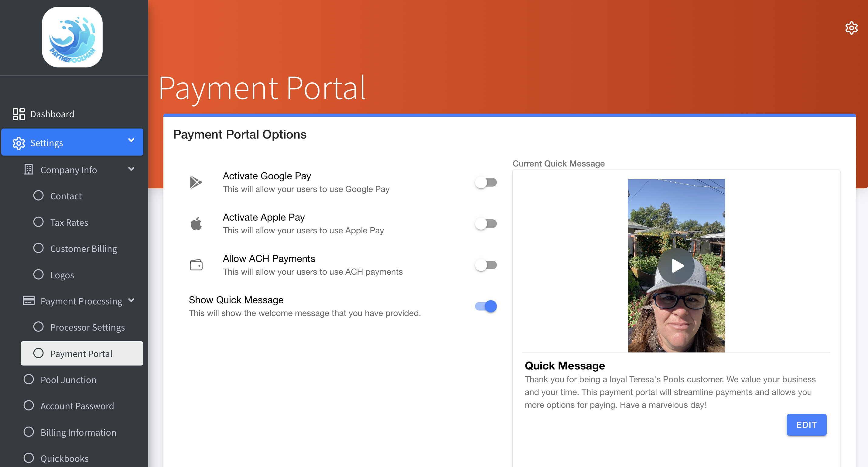The image size is (868, 467).
Task: Click the Dashboard grid icon
Action: click(19, 114)
